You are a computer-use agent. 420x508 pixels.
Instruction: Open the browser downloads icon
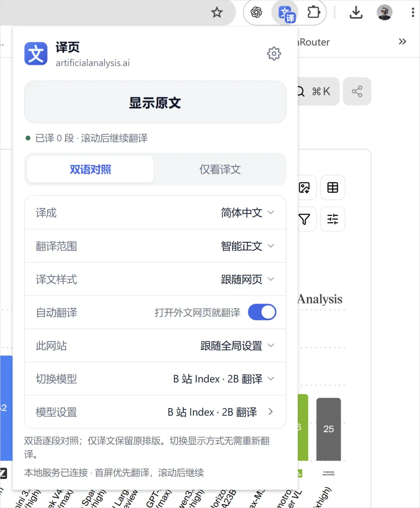click(356, 12)
